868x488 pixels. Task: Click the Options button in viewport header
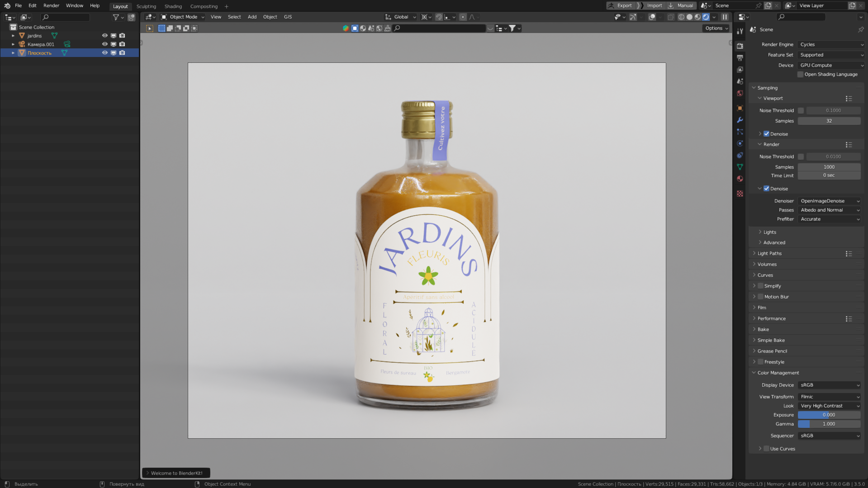coord(716,28)
